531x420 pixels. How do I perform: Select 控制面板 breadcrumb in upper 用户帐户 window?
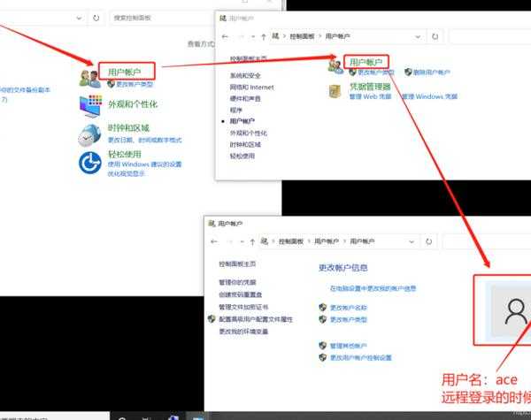pos(302,36)
